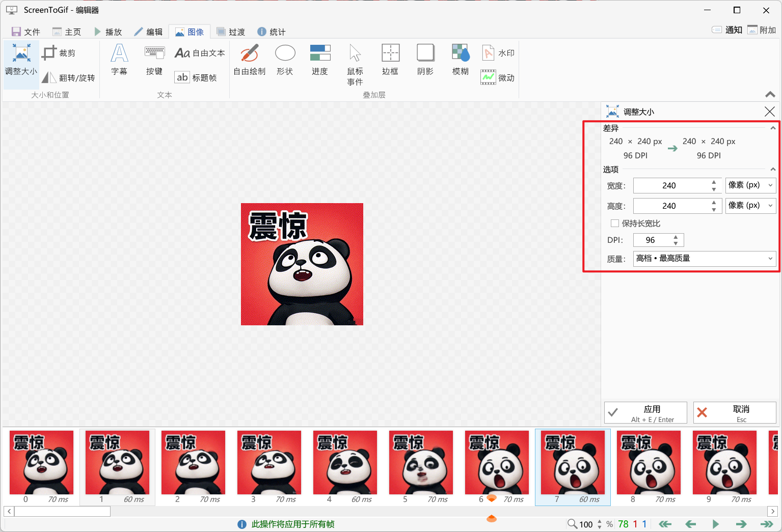Select frame 3 thumbnail
782x532 pixels.
click(269, 467)
